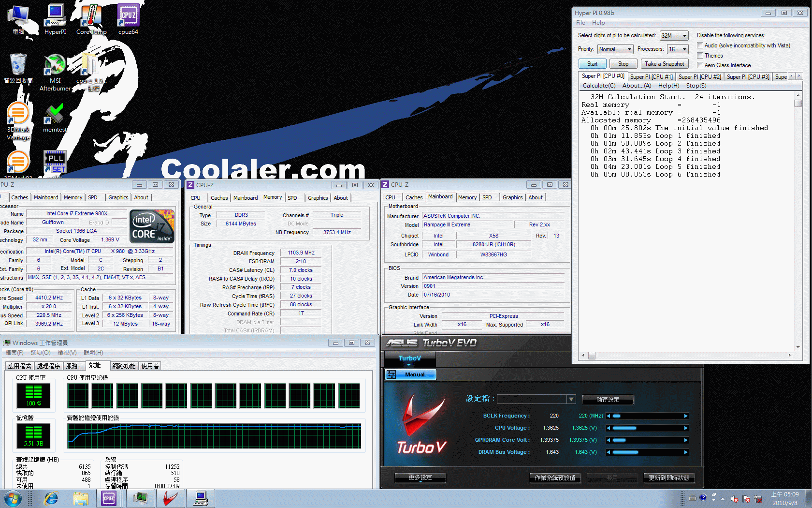Open the Priority Normal dropdown
812x508 pixels.
click(x=615, y=49)
